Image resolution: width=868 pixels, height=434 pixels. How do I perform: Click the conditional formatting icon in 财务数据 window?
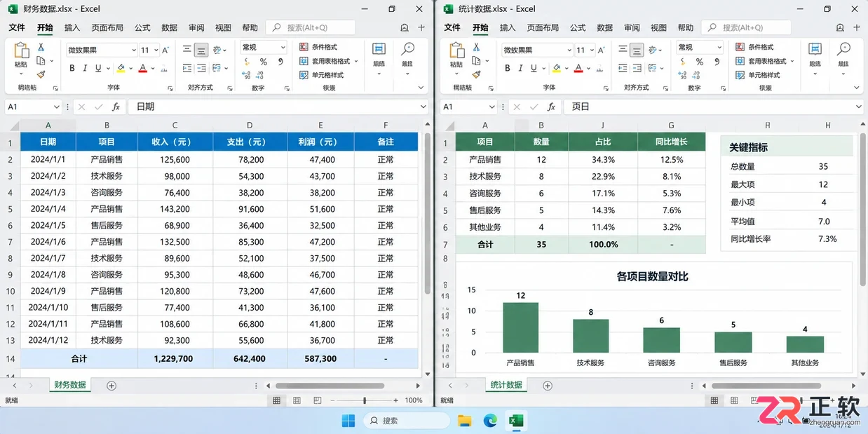click(304, 47)
